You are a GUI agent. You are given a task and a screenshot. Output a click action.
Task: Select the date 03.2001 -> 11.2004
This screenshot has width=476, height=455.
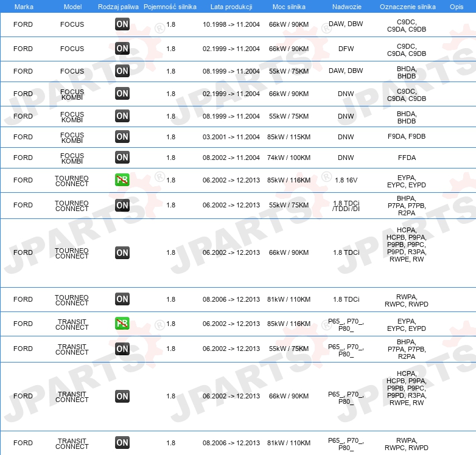pyautogui.click(x=231, y=137)
